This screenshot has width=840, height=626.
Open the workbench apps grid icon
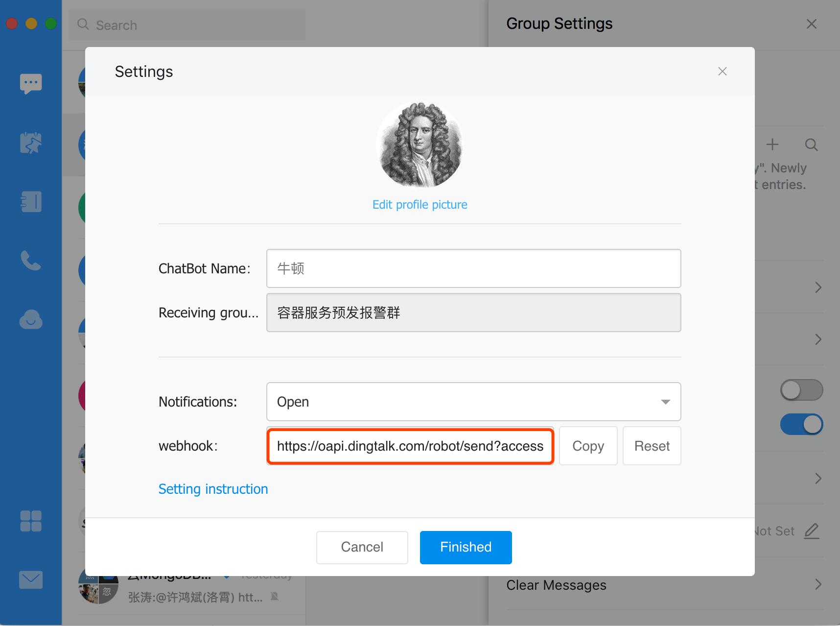coord(31,521)
